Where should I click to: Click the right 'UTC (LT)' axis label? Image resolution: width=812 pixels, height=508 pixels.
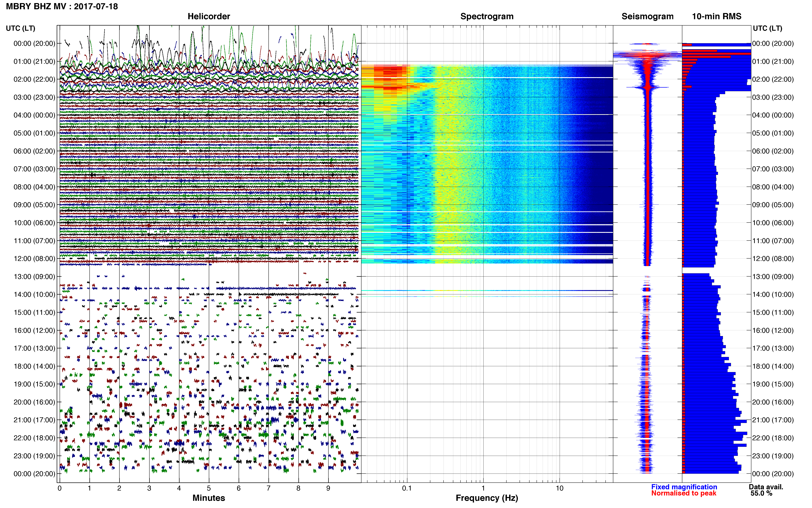click(x=767, y=28)
